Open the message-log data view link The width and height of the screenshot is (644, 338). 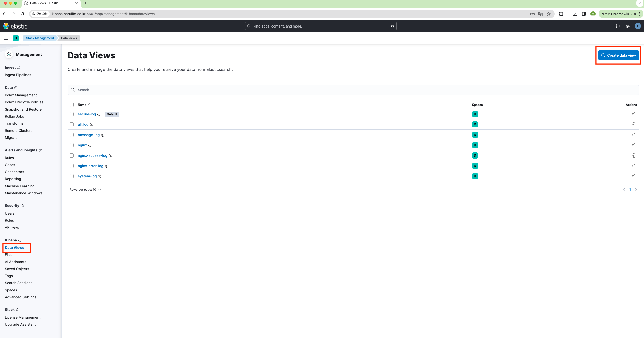(x=89, y=135)
